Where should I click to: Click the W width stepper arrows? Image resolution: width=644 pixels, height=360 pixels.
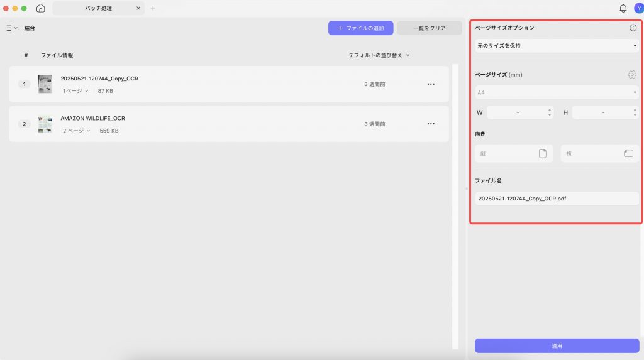point(550,112)
